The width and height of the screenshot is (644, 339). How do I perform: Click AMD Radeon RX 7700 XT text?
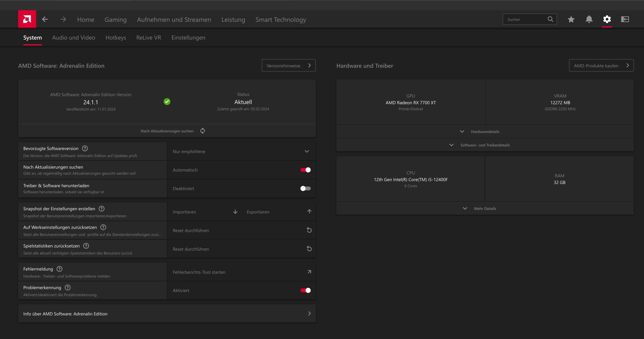pos(411,102)
